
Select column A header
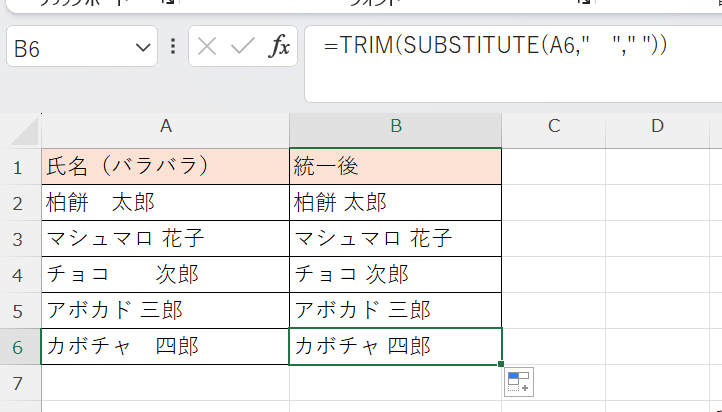pos(165,126)
